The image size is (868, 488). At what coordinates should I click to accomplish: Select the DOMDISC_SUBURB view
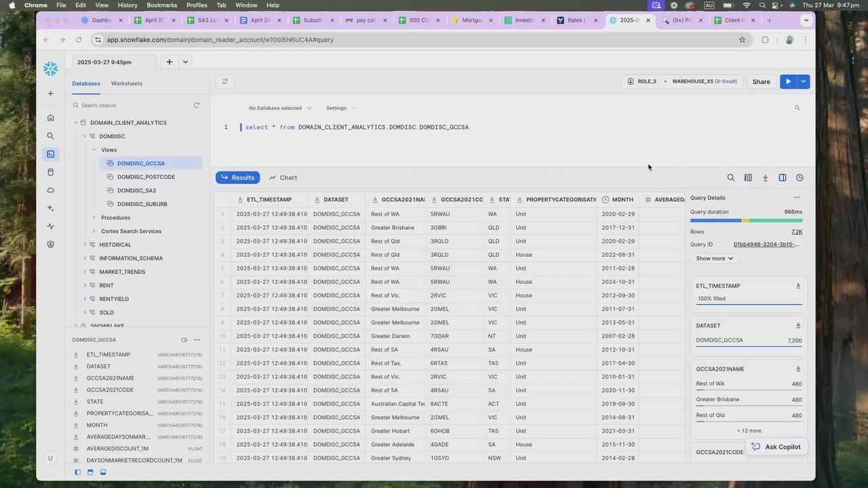(x=142, y=204)
